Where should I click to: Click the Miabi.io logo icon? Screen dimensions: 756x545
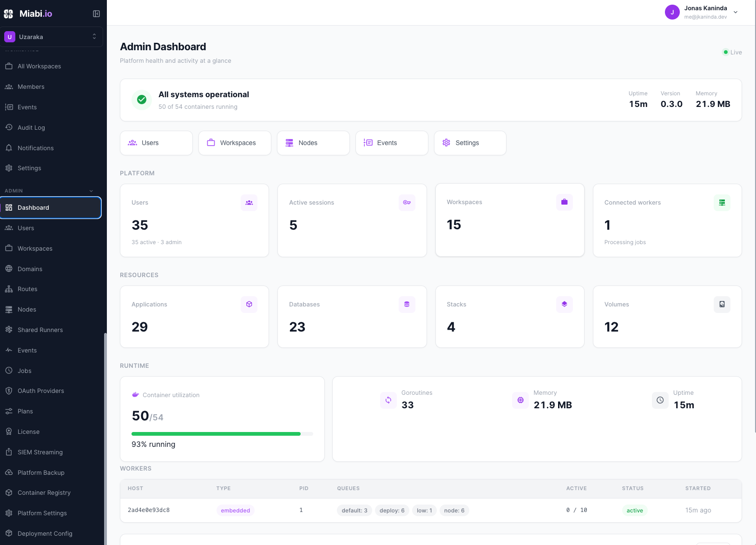8,14
